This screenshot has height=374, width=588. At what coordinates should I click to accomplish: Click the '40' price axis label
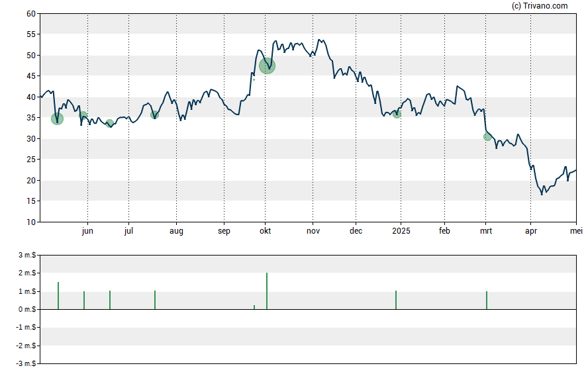31,97
